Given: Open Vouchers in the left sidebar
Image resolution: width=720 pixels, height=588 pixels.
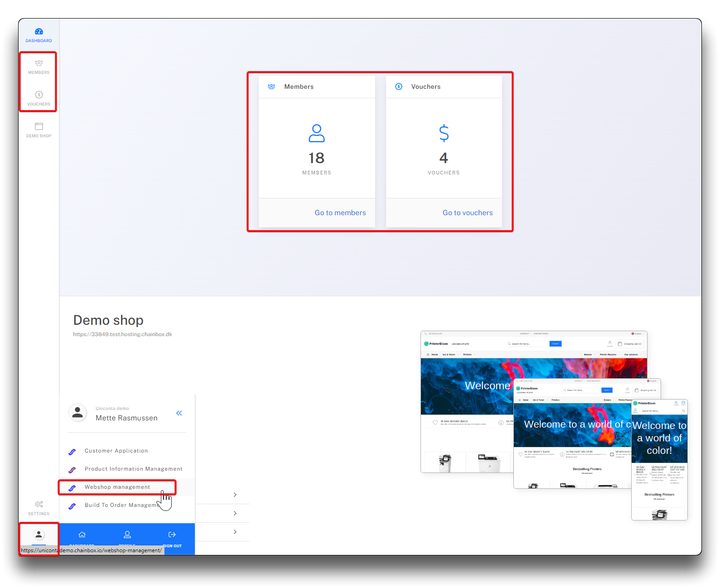Looking at the screenshot, I should [x=39, y=98].
